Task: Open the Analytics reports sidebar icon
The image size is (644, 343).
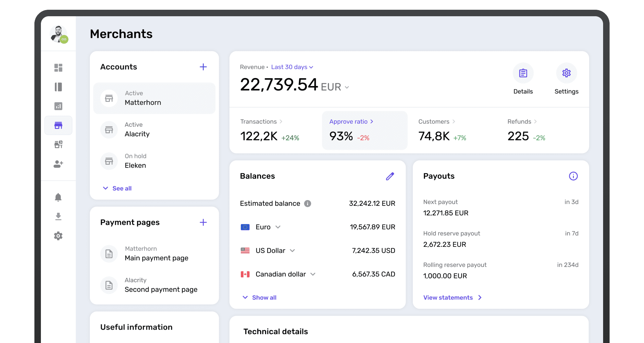Action: [x=58, y=106]
